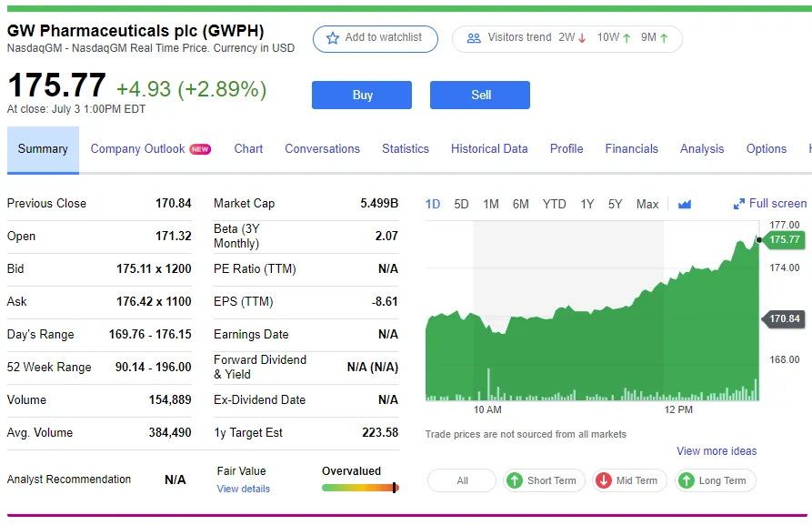Select the 5D chart range
812x525 pixels.
point(461,204)
